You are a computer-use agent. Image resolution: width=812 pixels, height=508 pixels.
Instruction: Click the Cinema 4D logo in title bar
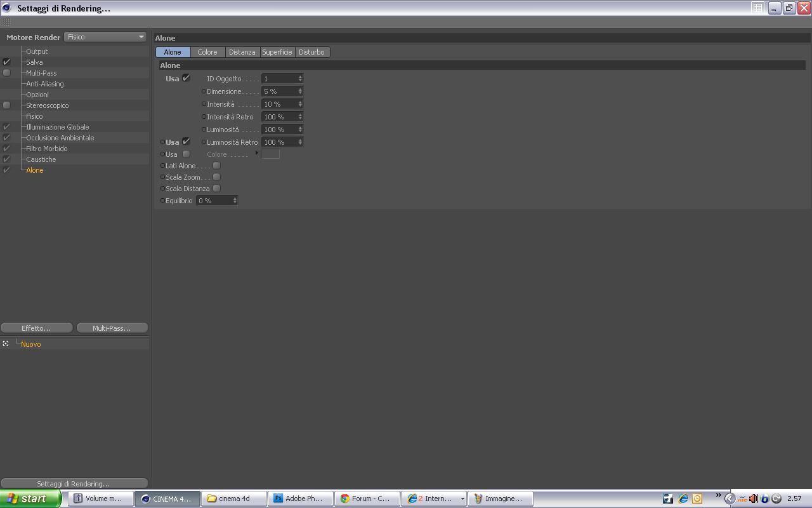[x=7, y=8]
